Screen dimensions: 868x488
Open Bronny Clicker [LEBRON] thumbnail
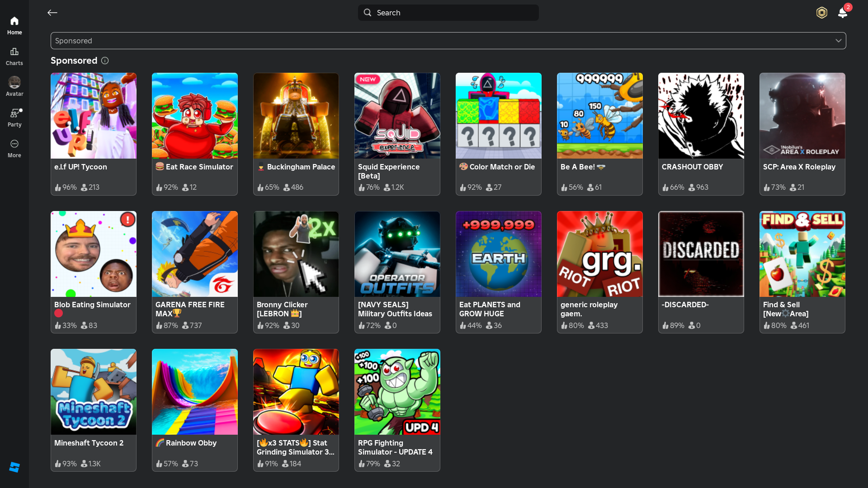[x=296, y=254]
